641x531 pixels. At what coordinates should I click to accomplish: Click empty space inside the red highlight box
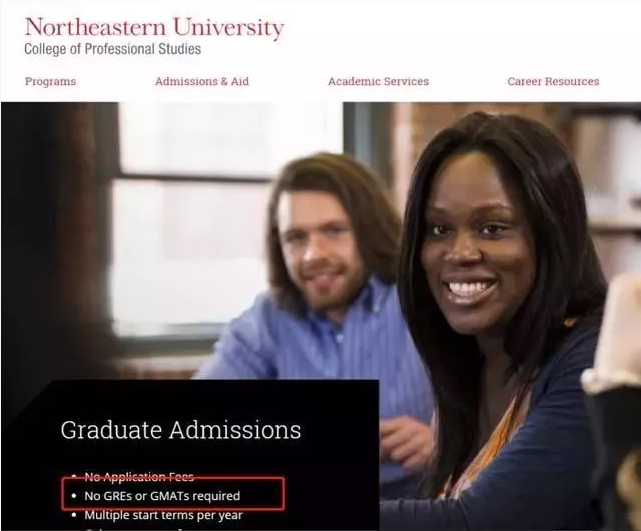262,494
